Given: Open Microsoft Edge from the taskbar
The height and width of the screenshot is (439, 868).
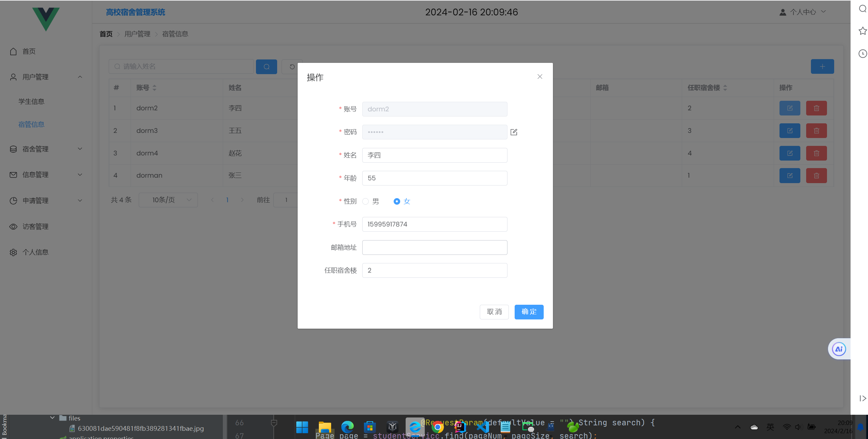Looking at the screenshot, I should pyautogui.click(x=347, y=427).
